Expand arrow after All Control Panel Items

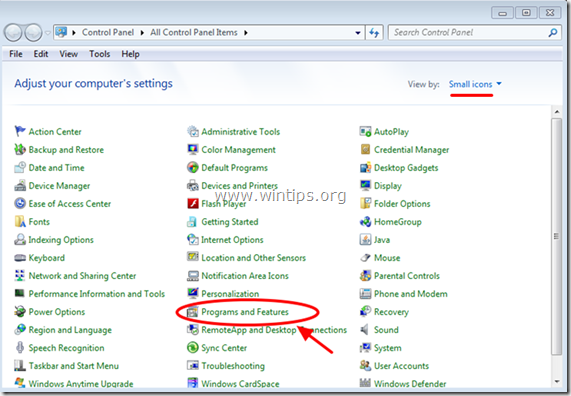[x=246, y=33]
